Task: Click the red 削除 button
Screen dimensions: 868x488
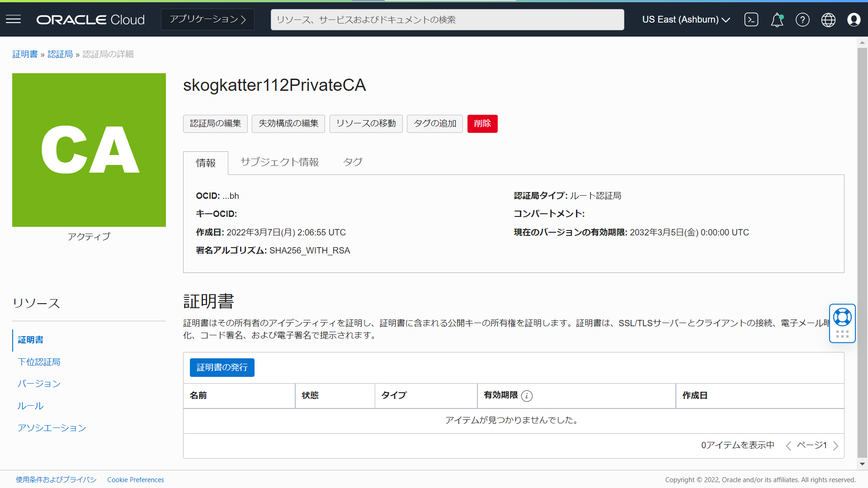Action: (482, 123)
